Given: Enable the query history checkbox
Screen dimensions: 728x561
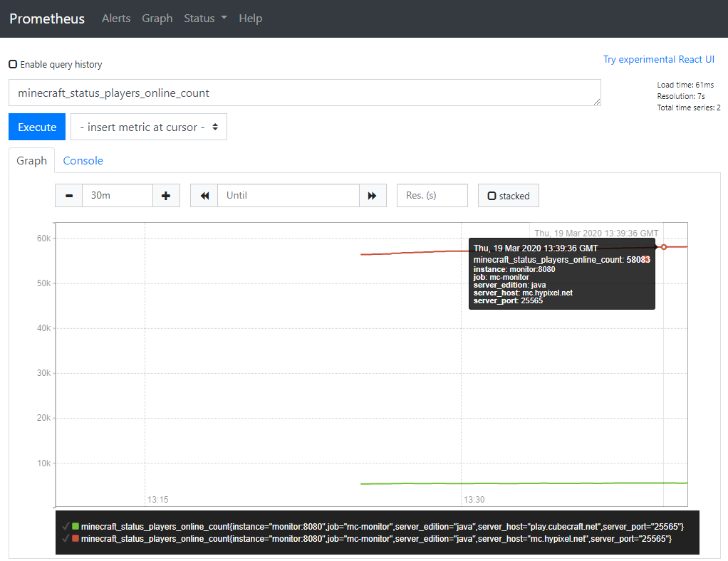Looking at the screenshot, I should click(x=13, y=64).
